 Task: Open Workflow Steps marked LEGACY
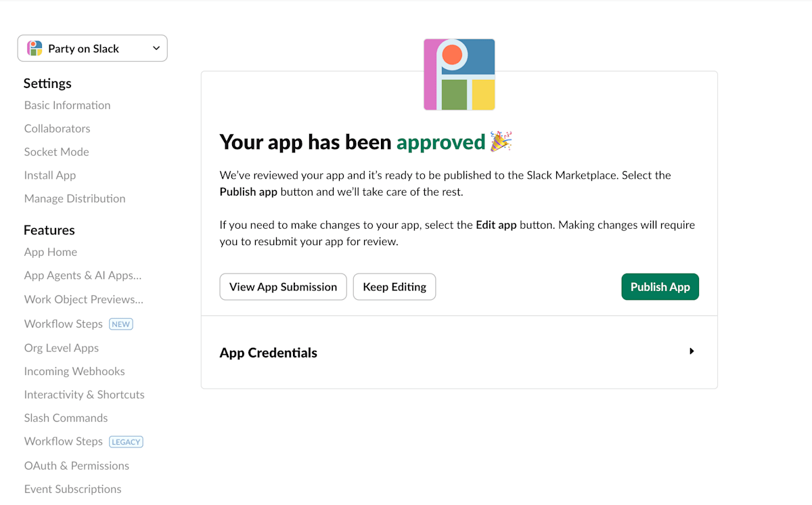pos(63,441)
